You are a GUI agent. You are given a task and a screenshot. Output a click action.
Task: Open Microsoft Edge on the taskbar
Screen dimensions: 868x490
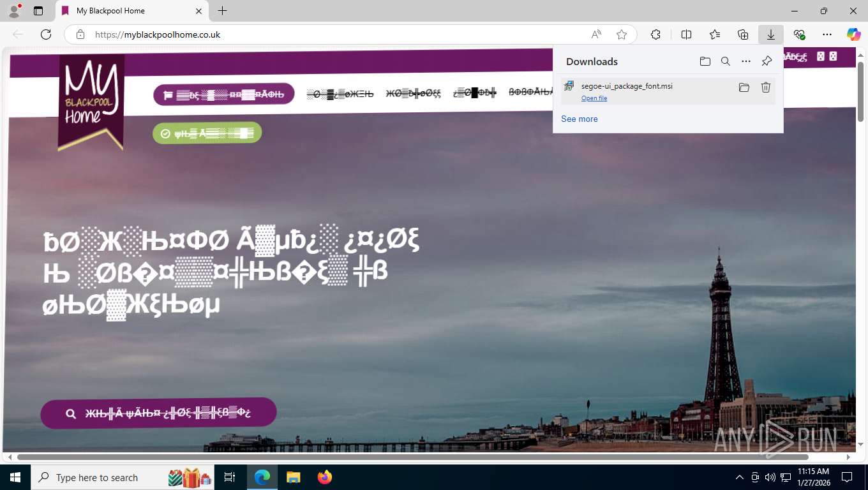(x=262, y=477)
